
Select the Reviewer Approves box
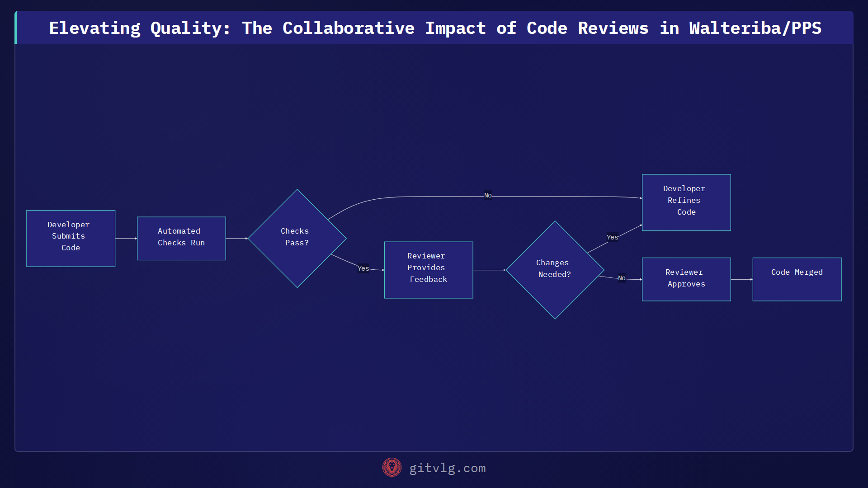[x=686, y=279]
